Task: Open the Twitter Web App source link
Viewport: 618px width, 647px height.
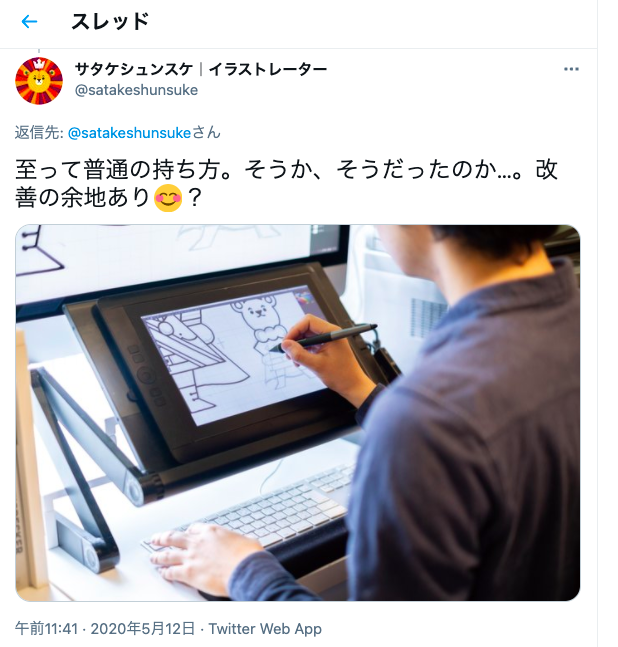Action: pos(265,628)
